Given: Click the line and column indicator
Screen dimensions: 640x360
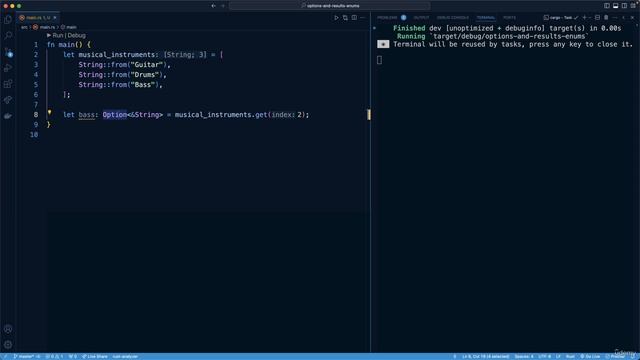Looking at the screenshot, I should 486,356.
